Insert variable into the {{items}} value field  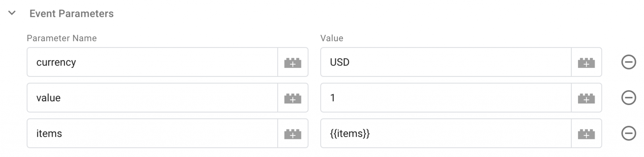pos(586,133)
